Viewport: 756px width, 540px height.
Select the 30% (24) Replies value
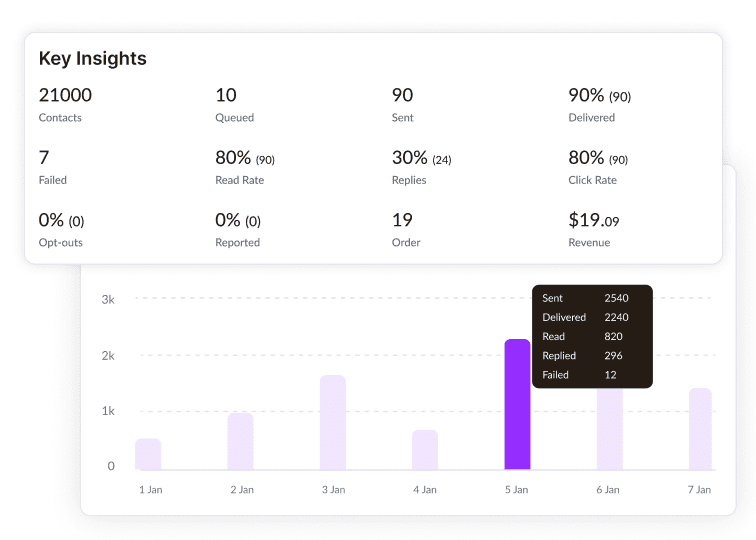(x=421, y=158)
